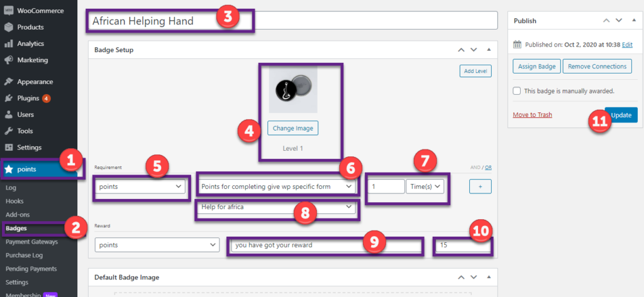The width and height of the screenshot is (644, 297).
Task: Click the blue Update button
Action: tap(621, 115)
